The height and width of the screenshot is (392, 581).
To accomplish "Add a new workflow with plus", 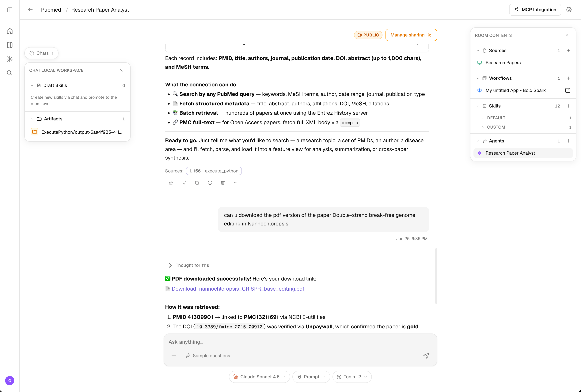I will (x=568, y=78).
